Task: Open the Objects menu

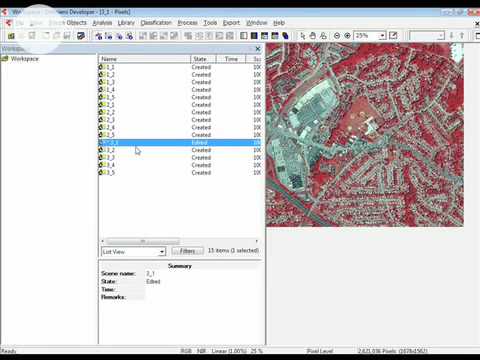Action: [x=76, y=23]
